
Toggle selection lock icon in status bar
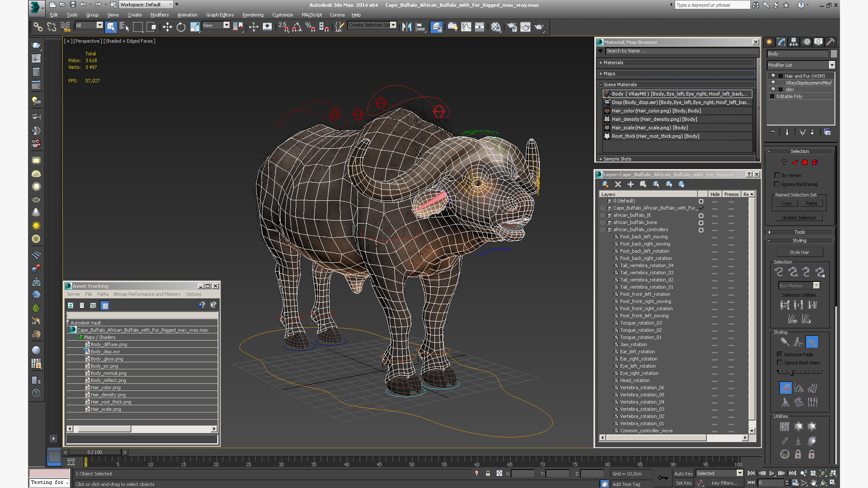(488, 474)
